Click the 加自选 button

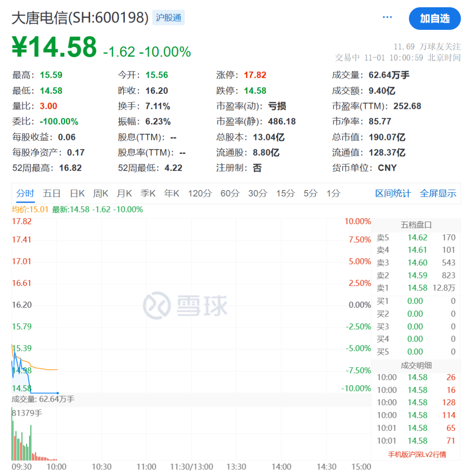coord(435,18)
